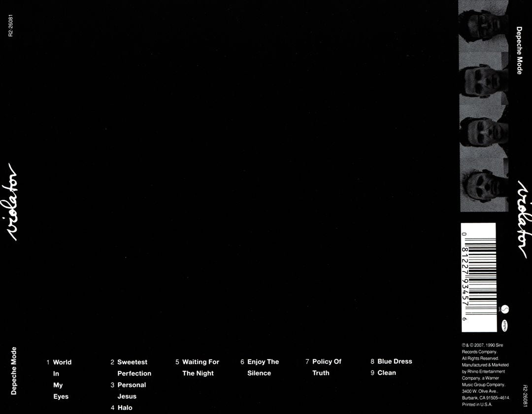Image resolution: width=532 pixels, height=414 pixels.
Task: Click the '3400 W. Olive Ave.,' address line
Action: [480, 391]
